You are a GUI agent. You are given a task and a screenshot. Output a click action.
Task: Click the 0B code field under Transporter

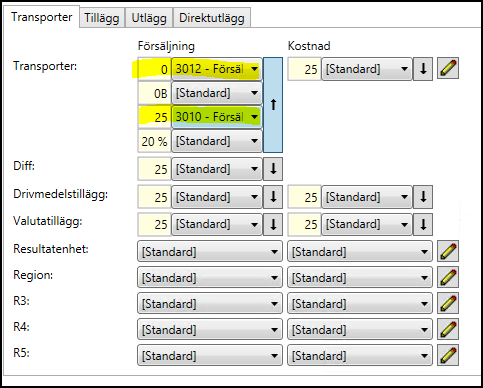point(154,93)
